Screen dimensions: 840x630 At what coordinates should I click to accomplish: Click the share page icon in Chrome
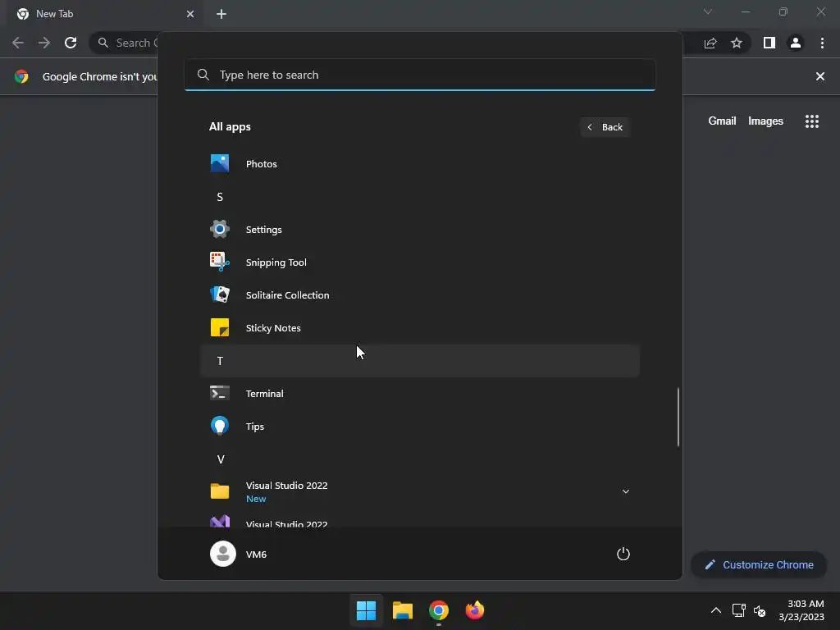tap(710, 43)
